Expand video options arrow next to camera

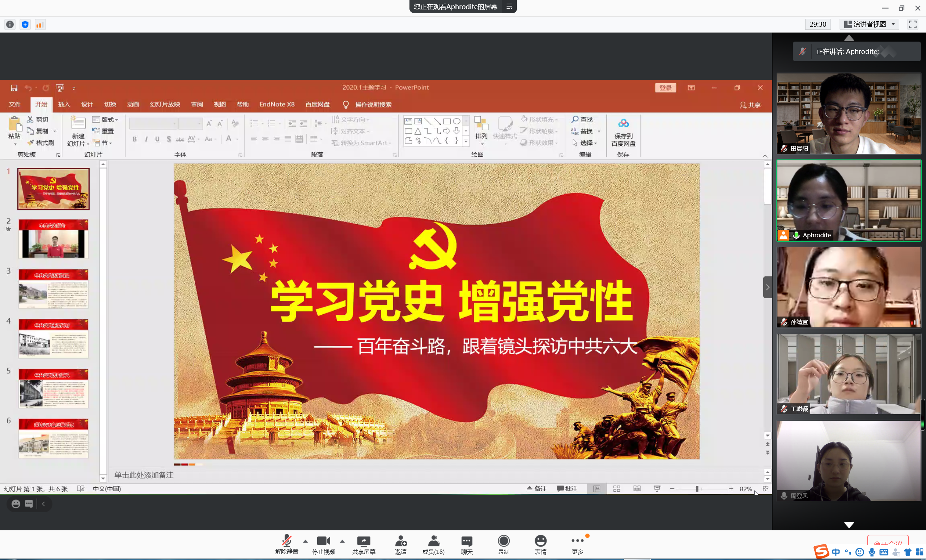point(342,542)
